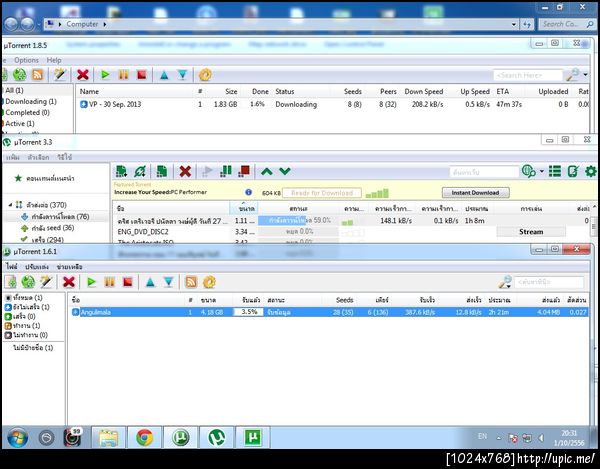Collapse the torrents (370) tree in uTorrent 3.3
Image resolution: width=600 pixels, height=469 pixels.
tap(10, 205)
